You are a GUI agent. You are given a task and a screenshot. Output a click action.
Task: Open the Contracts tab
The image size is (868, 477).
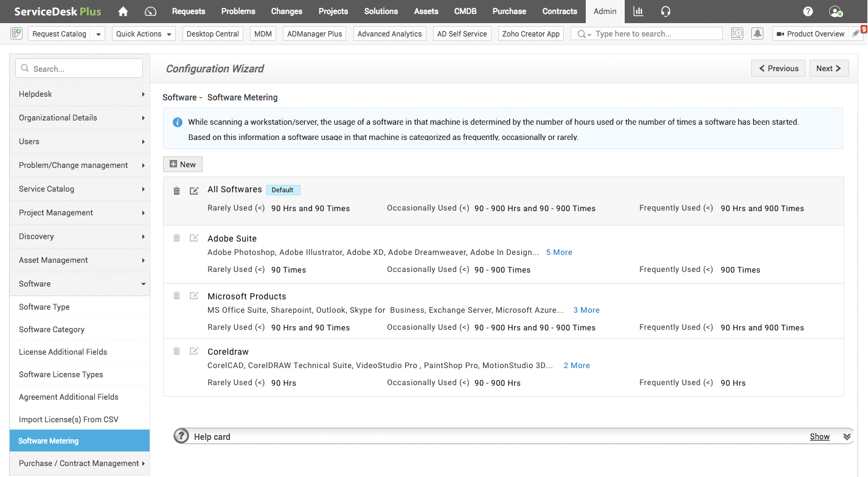pyautogui.click(x=560, y=11)
